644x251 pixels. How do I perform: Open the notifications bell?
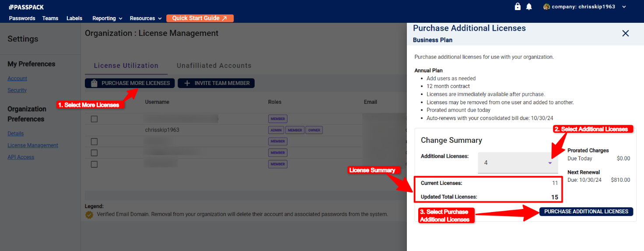pos(529,7)
